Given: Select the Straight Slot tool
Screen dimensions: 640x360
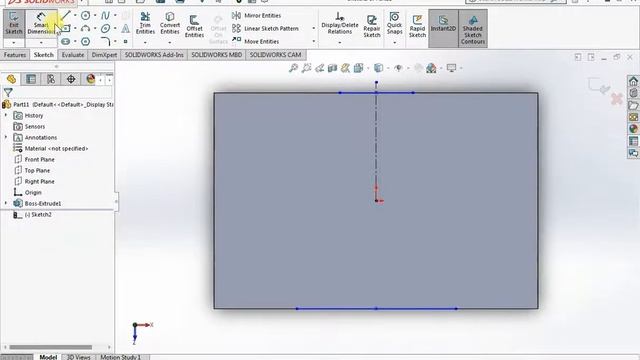Looking at the screenshot, I should coord(66,42).
